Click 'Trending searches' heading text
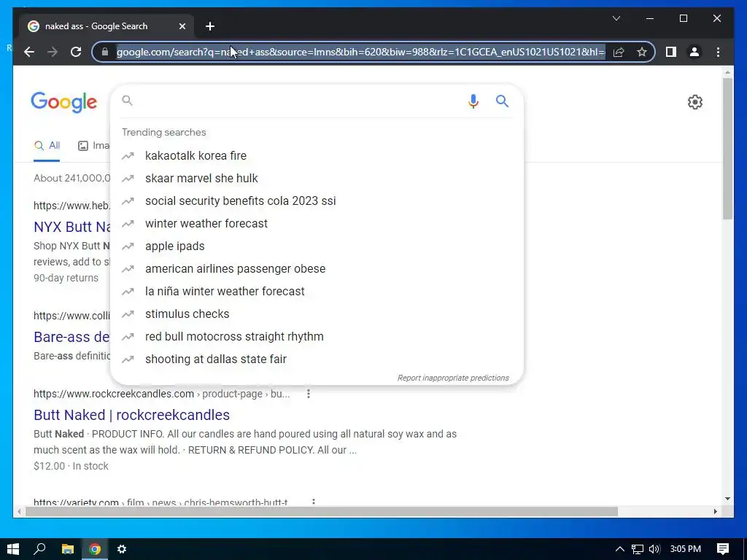747x560 pixels. [x=164, y=133]
